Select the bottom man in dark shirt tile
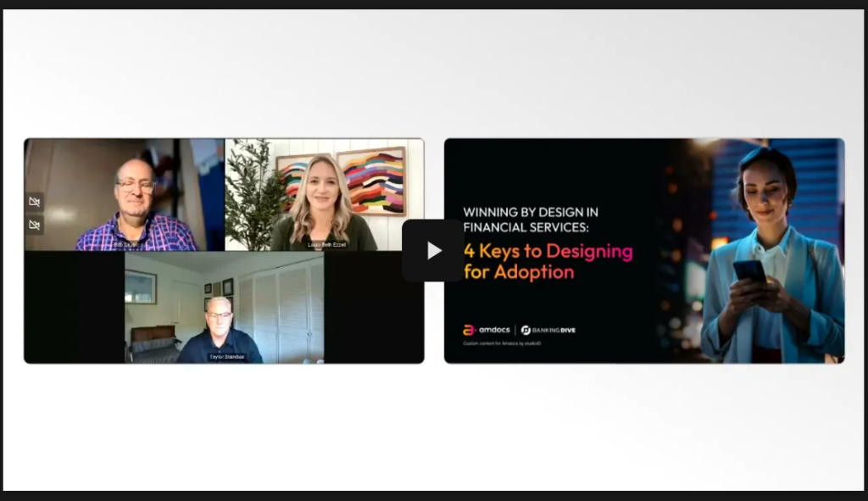 click(224, 307)
